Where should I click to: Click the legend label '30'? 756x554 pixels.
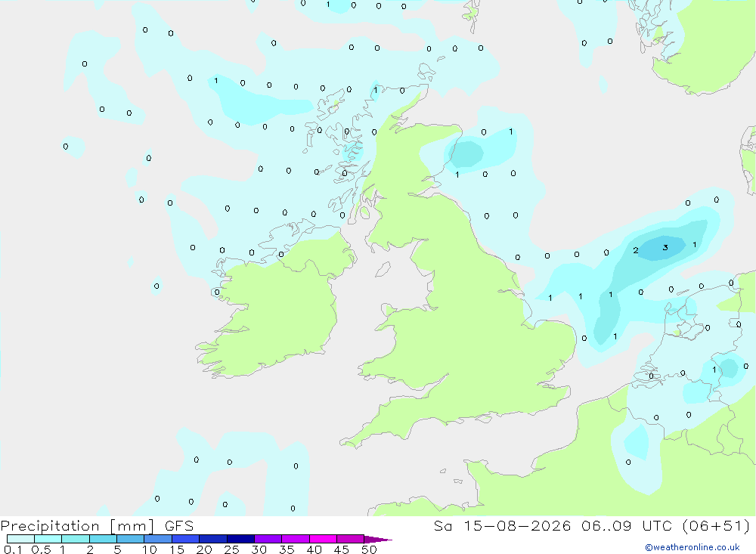pos(259,549)
